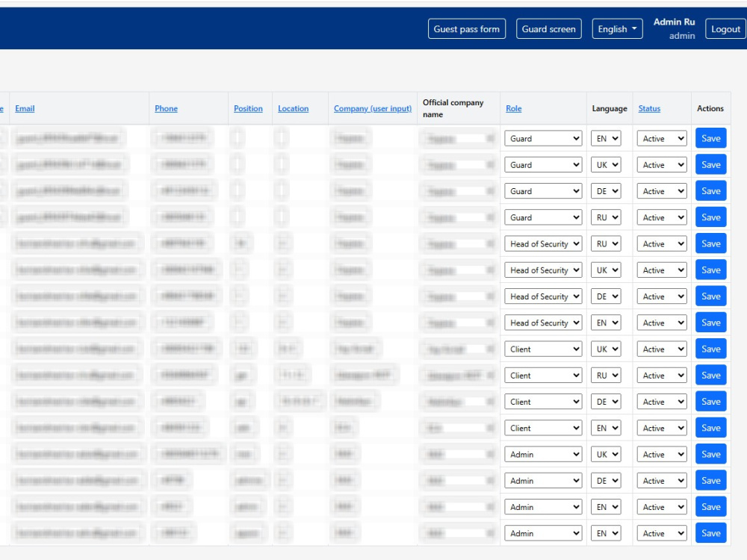This screenshot has height=560, width=747.
Task: Open Role dropdown for Head of Security UK row
Action: click(543, 270)
